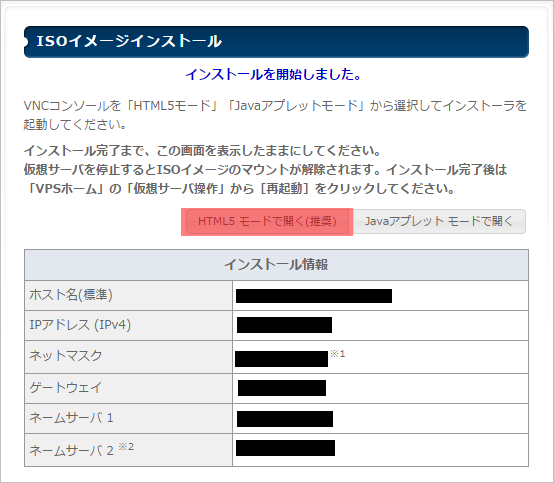Click the redacted IPv4 address value
The width and height of the screenshot is (554, 483).
click(284, 325)
